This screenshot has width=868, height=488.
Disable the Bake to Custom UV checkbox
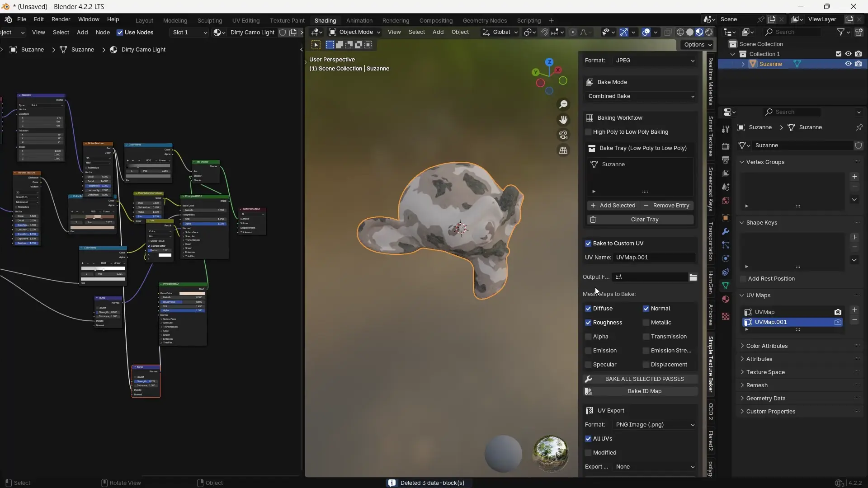(x=588, y=244)
